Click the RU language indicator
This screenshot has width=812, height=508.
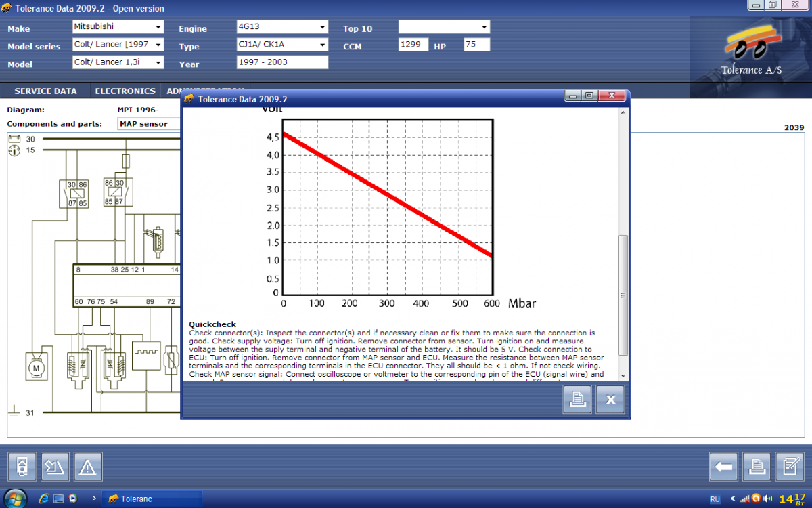pos(715,499)
